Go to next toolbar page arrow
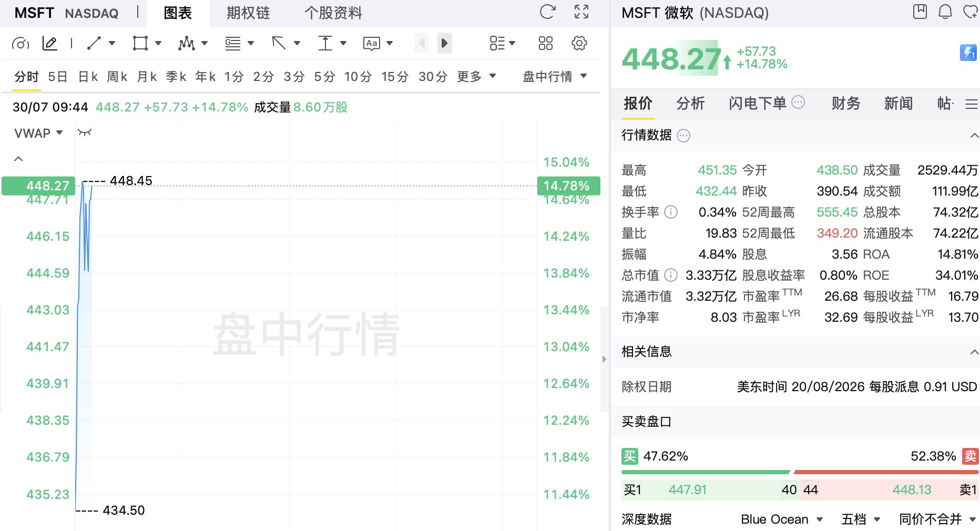980x531 pixels. tap(444, 43)
